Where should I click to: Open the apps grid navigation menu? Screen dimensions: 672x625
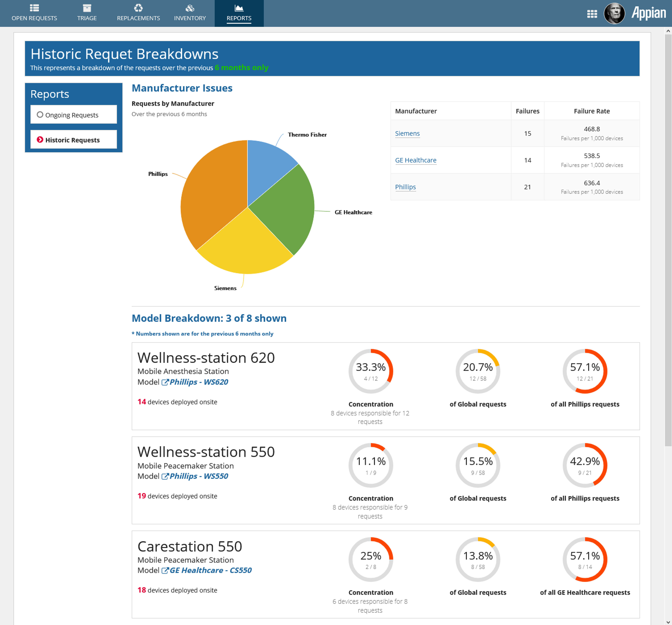click(x=592, y=14)
